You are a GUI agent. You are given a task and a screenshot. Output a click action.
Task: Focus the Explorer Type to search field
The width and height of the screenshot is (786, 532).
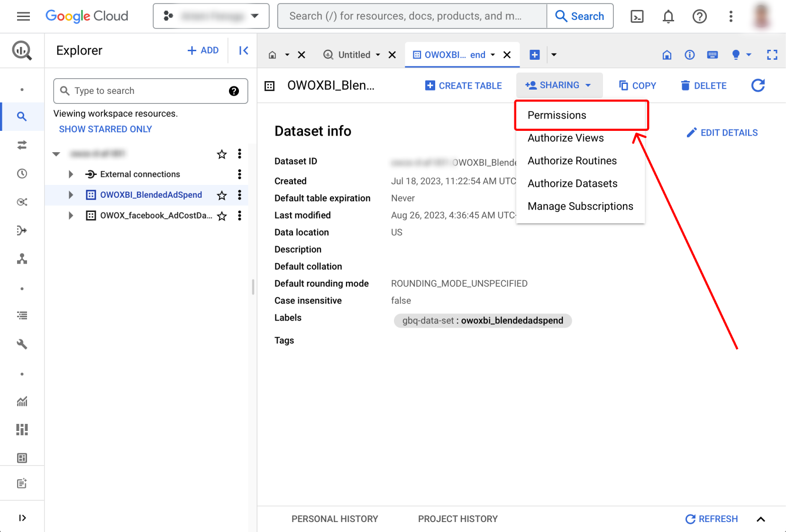tap(151, 91)
